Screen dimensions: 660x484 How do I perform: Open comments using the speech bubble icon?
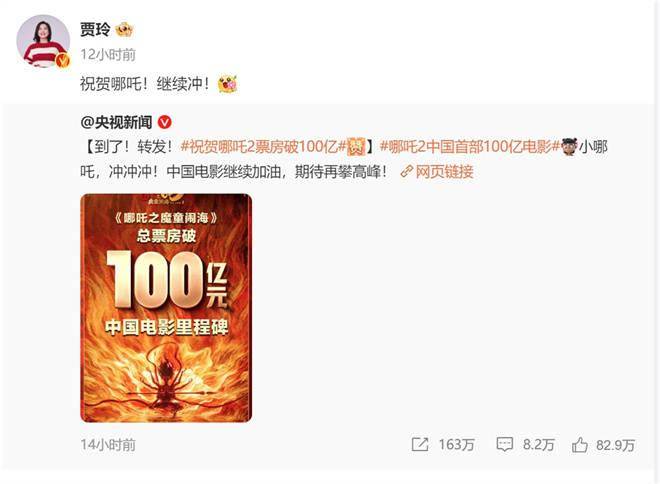tap(504, 444)
